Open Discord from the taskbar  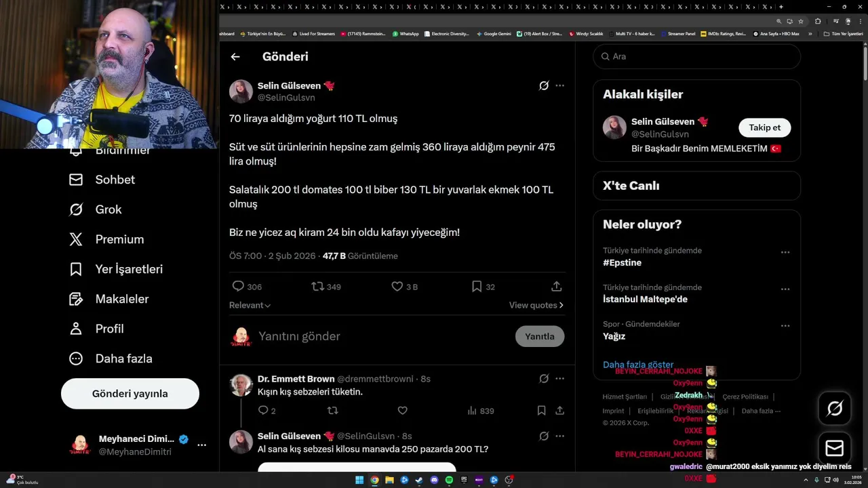434,481
